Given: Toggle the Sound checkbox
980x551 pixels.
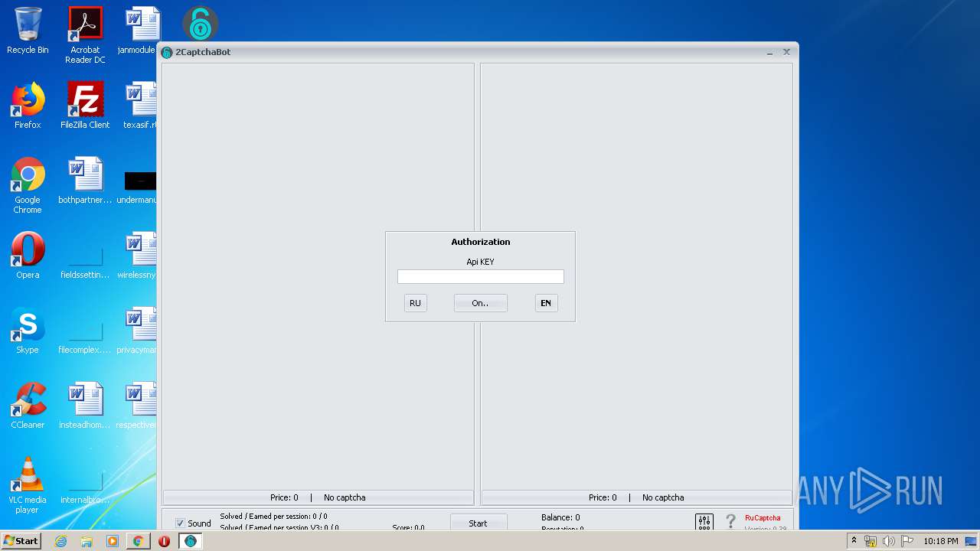Looking at the screenshot, I should tap(181, 523).
